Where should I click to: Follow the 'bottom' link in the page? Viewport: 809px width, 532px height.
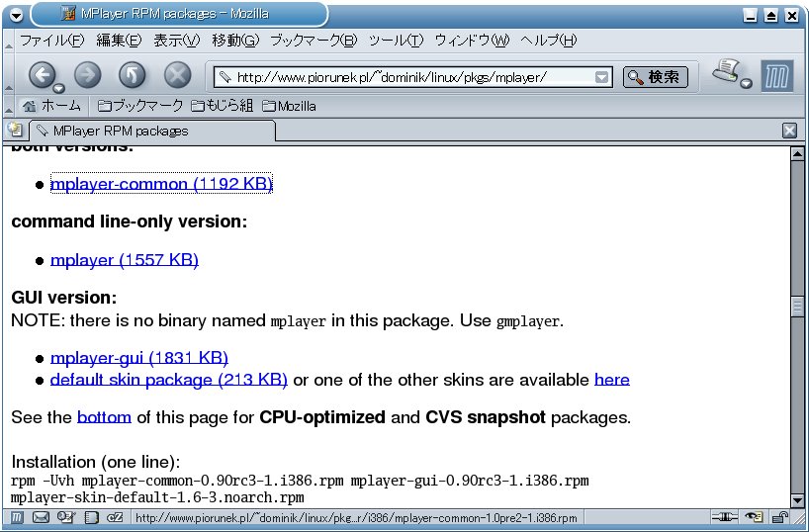pyautogui.click(x=104, y=417)
